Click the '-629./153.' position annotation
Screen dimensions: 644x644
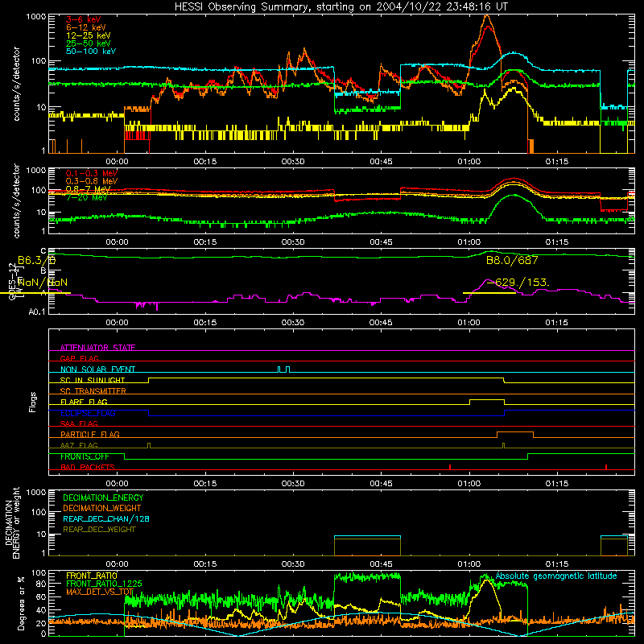518,283
